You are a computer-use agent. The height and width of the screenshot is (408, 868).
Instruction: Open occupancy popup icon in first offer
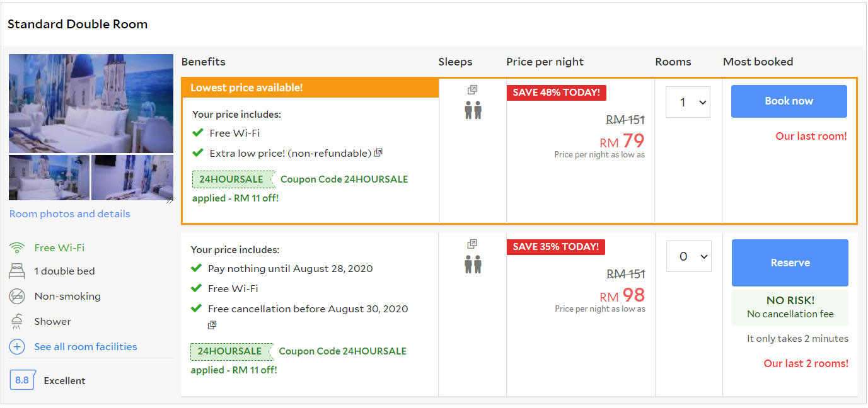coord(472,90)
